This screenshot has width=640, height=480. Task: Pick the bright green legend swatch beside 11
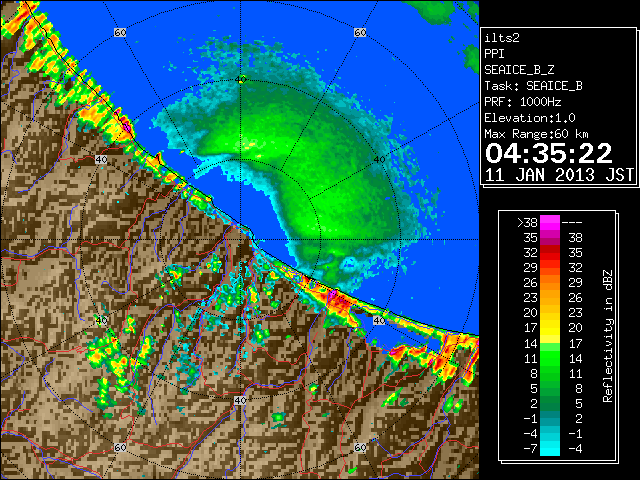point(549,358)
